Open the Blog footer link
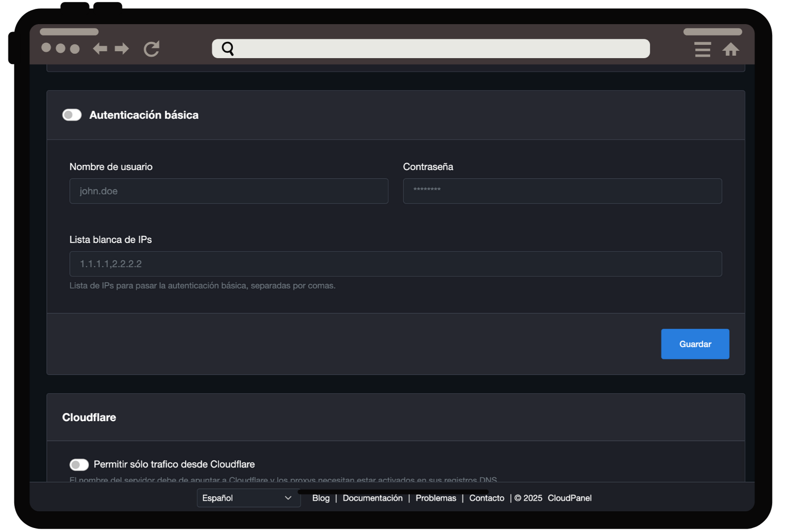The image size is (788, 532). click(321, 498)
